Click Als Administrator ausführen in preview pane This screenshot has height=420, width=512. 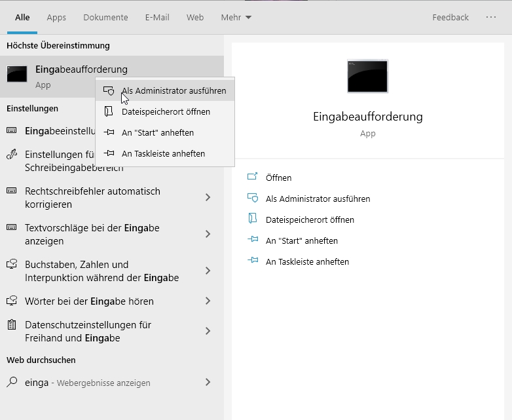[x=318, y=199]
